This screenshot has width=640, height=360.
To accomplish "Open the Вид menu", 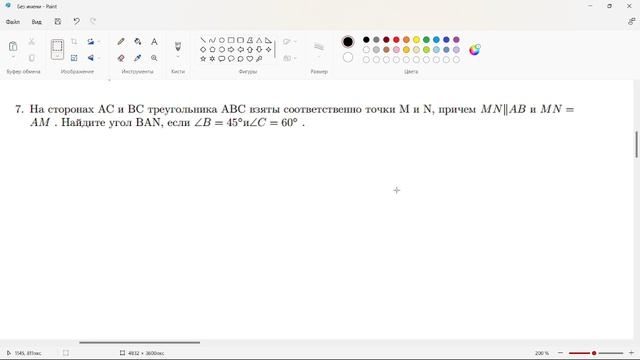I will (x=36, y=22).
